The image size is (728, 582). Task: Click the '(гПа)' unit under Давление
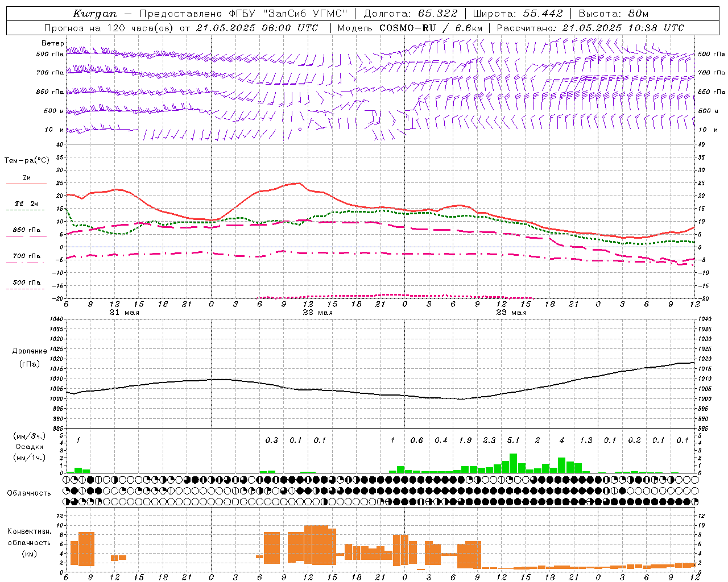point(30,364)
